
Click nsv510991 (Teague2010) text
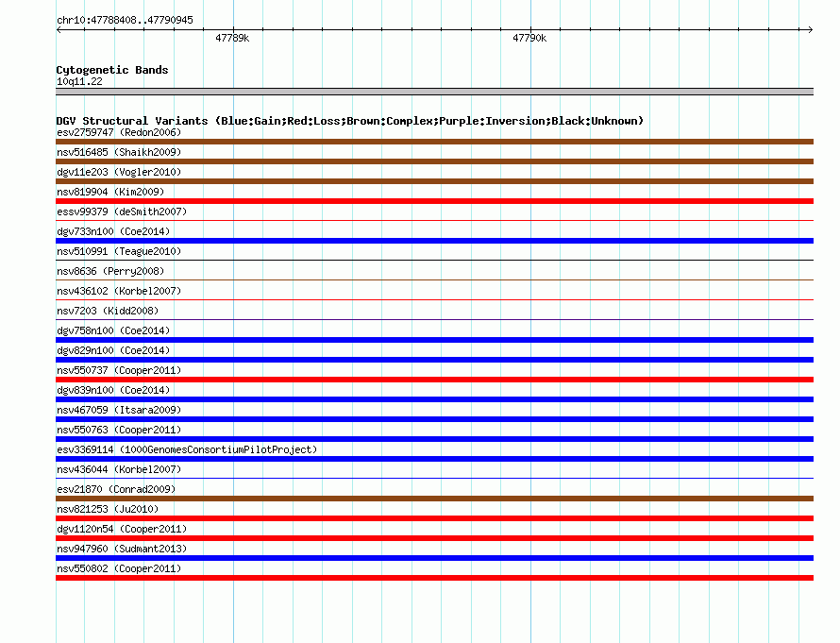click(x=119, y=251)
